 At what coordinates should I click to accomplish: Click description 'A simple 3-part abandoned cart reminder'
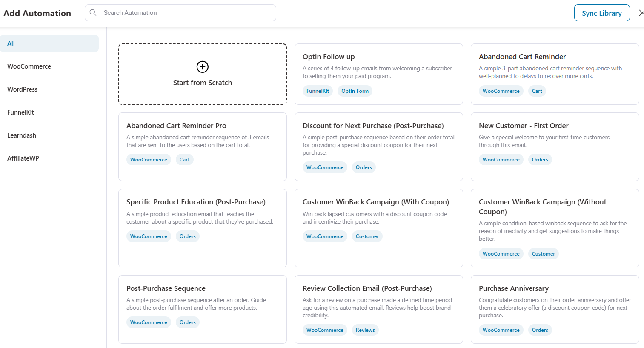550,72
